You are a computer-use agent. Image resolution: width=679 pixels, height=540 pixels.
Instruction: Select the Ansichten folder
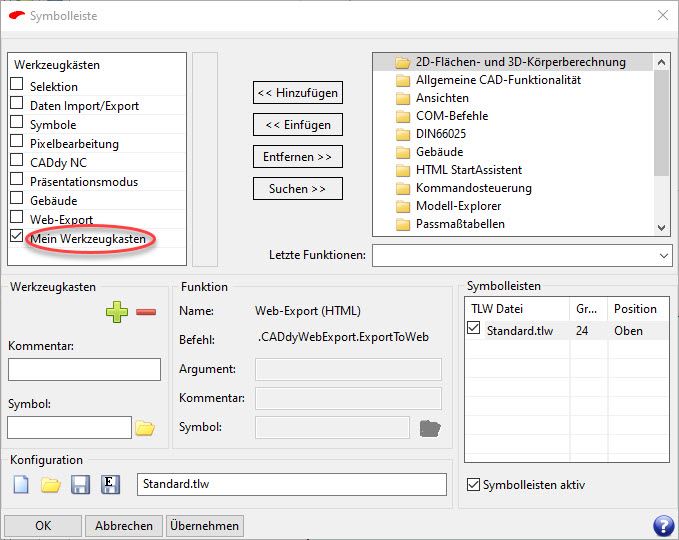click(x=432, y=98)
